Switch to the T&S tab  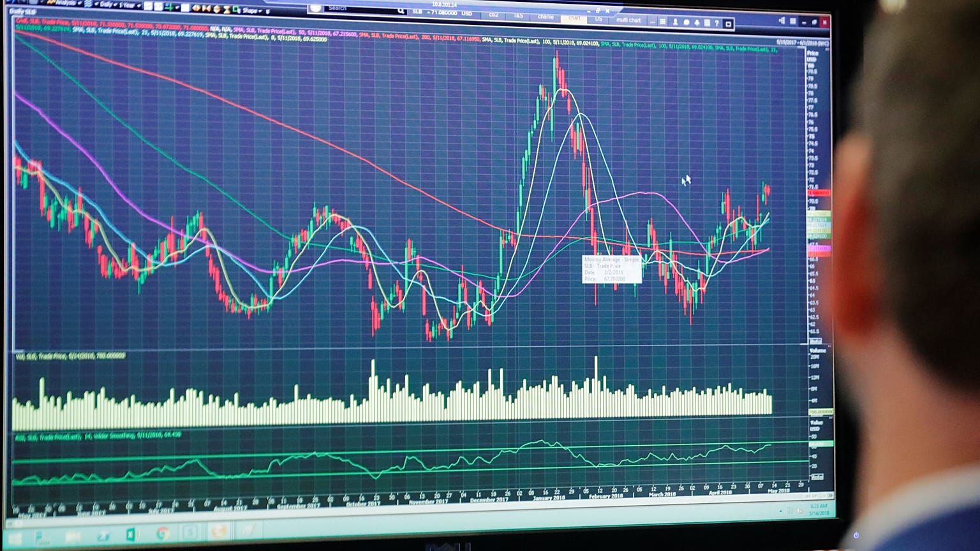point(518,15)
